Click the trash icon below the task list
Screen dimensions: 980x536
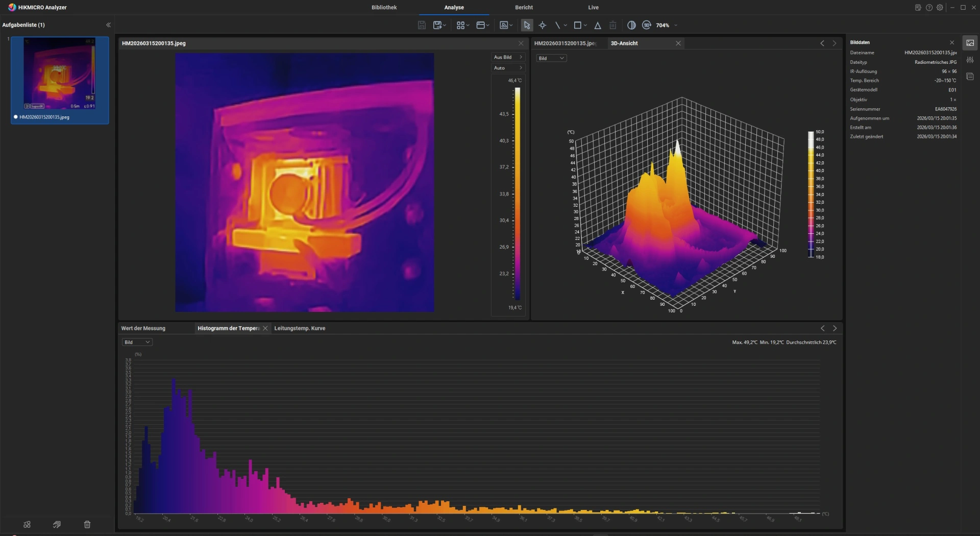[87, 524]
